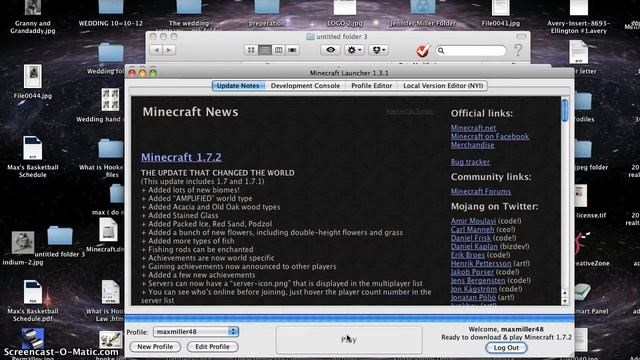
Task: Click the news scrollbar up arrow
Action: click(x=564, y=293)
